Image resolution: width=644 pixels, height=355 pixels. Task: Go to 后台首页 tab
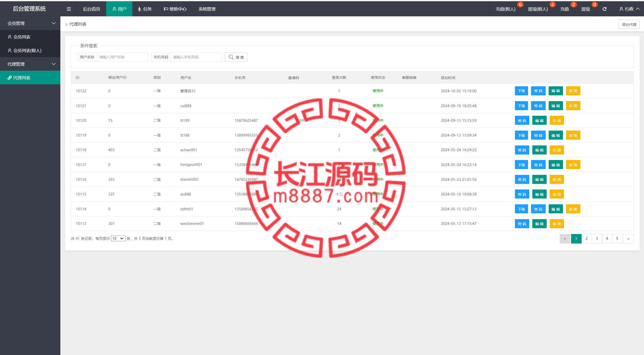(92, 9)
